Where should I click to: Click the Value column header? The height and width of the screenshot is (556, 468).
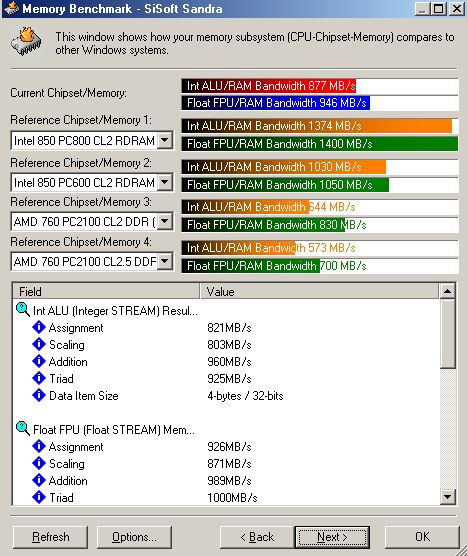320,291
